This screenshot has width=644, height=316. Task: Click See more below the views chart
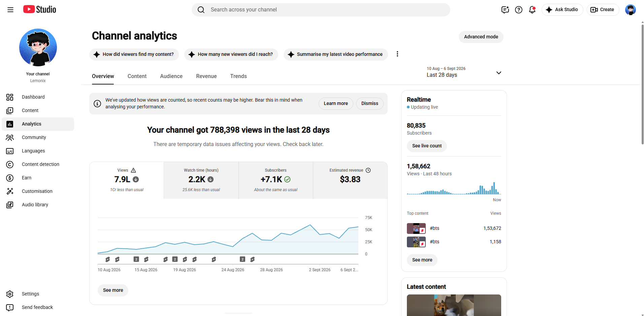(x=113, y=290)
